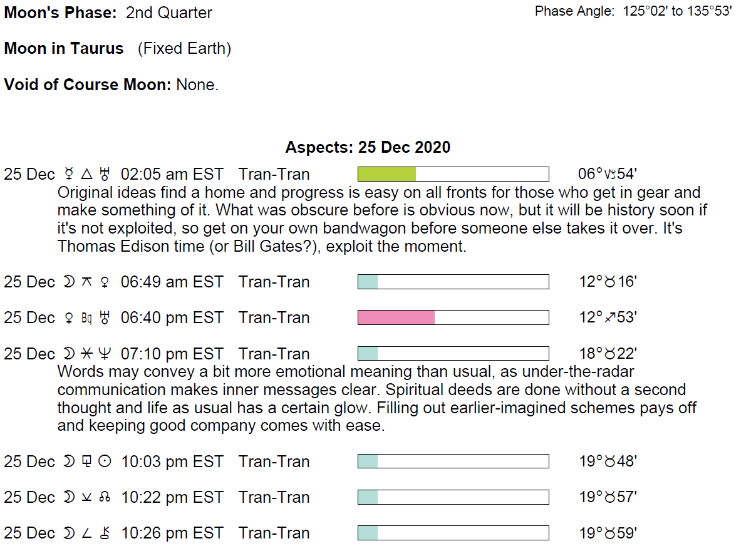Click the 19°48' Taurus position value

click(608, 462)
